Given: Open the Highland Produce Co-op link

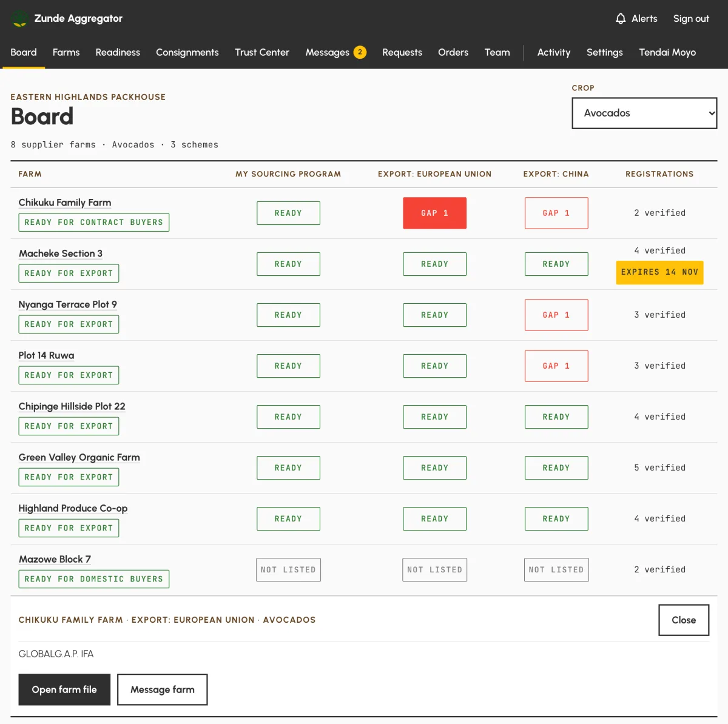Looking at the screenshot, I should [73, 508].
